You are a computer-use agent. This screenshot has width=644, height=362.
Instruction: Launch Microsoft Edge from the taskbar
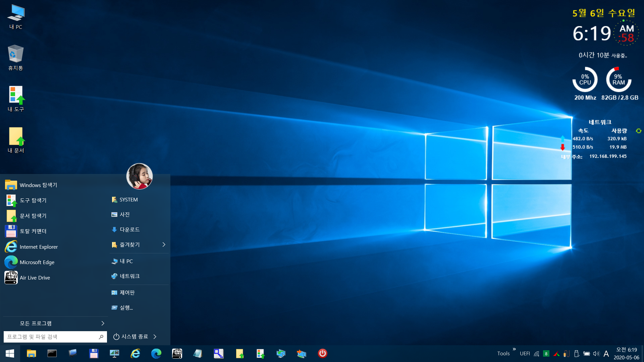(x=156, y=353)
